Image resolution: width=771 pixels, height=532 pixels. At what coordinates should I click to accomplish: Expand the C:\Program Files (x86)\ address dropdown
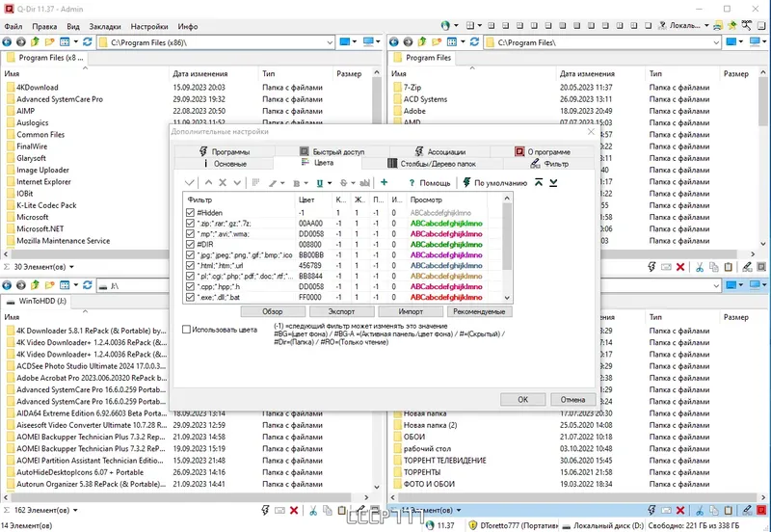[328, 43]
